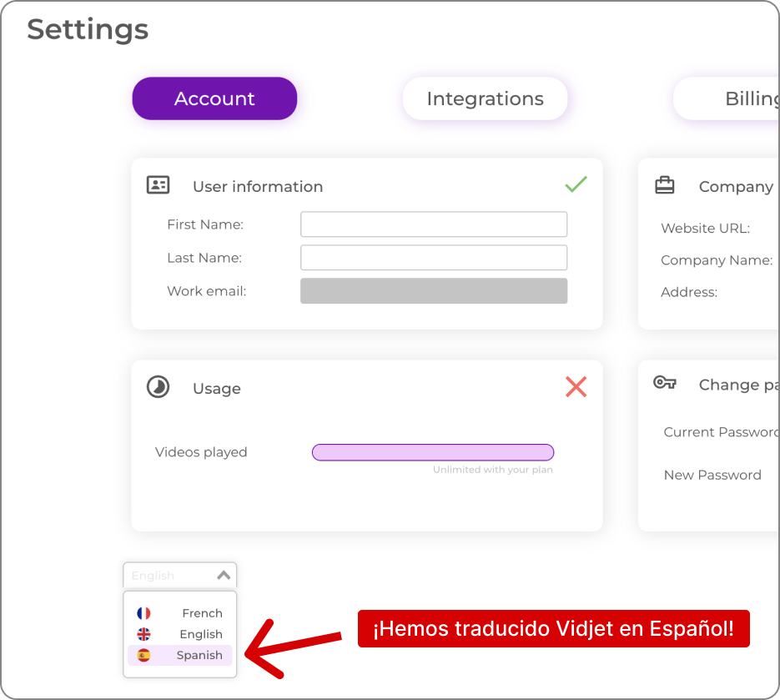
Task: Click the French flag icon
Action: tap(143, 613)
